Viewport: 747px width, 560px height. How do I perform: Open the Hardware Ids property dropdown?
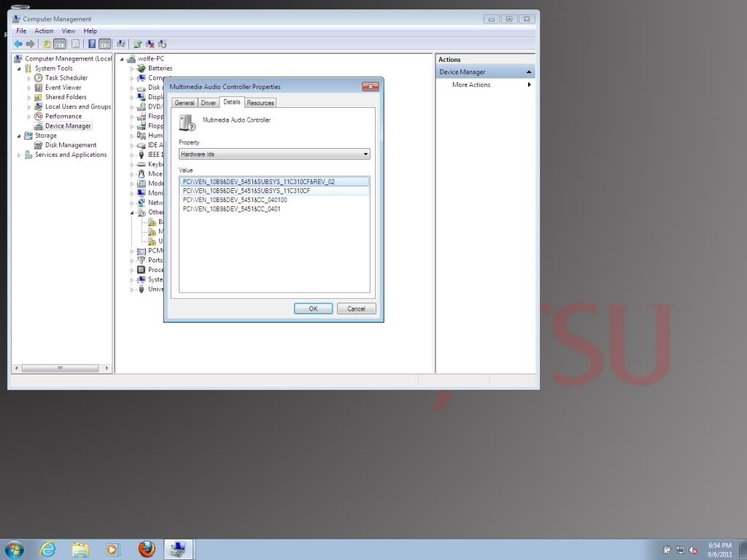pyautogui.click(x=274, y=155)
